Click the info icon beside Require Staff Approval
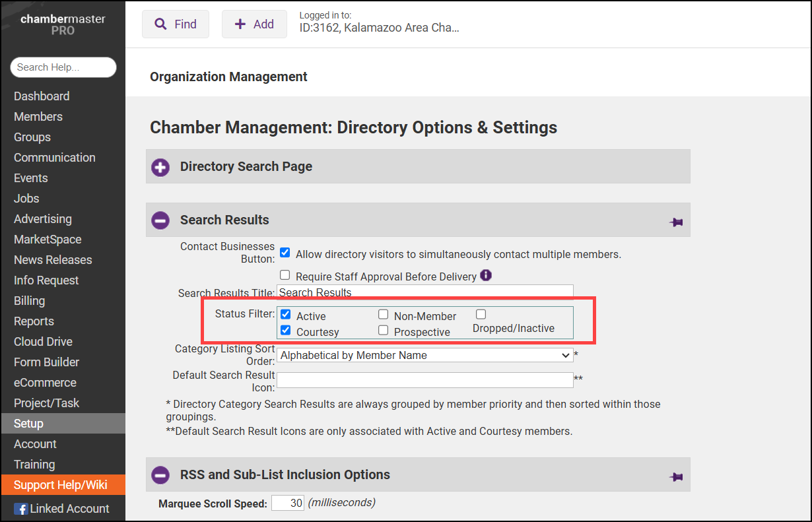The image size is (812, 522). point(486,275)
